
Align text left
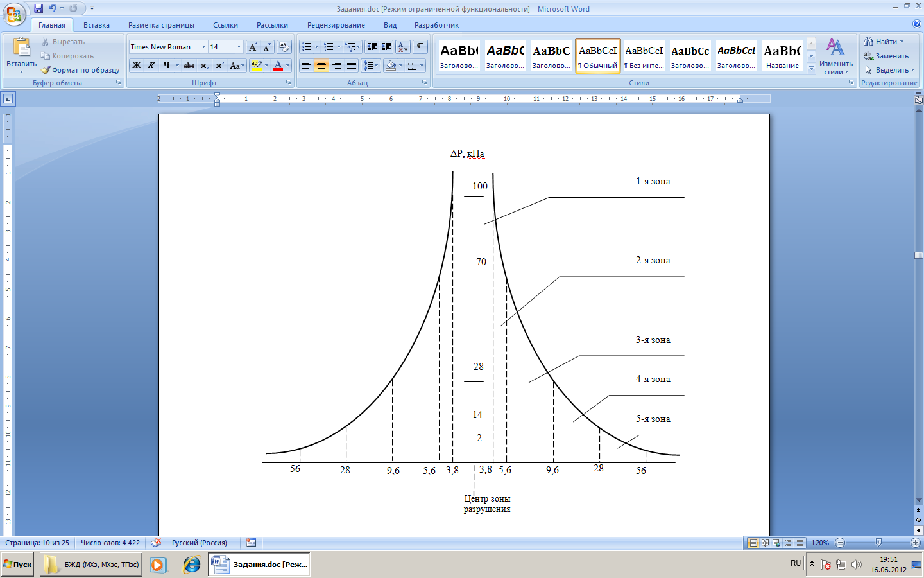[x=307, y=66]
